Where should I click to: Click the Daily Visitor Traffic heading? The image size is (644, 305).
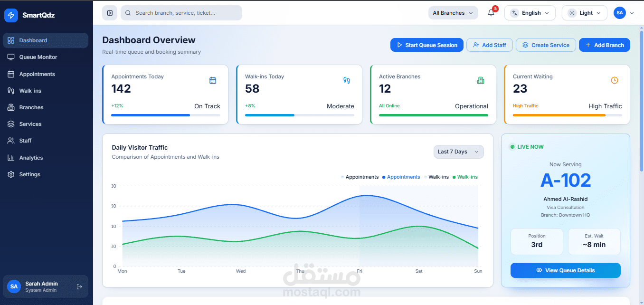(x=140, y=148)
